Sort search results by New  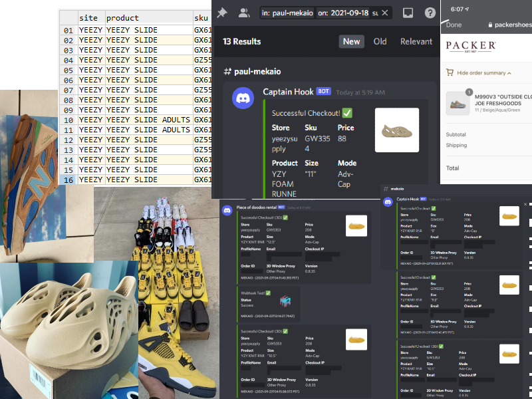click(x=351, y=41)
